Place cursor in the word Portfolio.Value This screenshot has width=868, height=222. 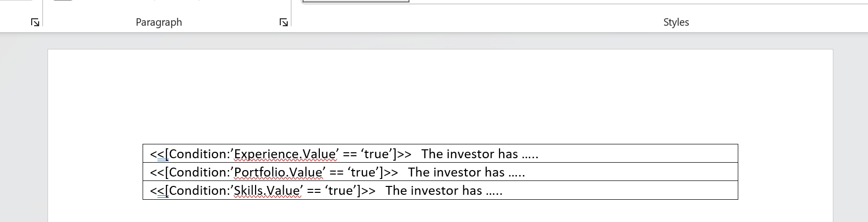point(278,173)
